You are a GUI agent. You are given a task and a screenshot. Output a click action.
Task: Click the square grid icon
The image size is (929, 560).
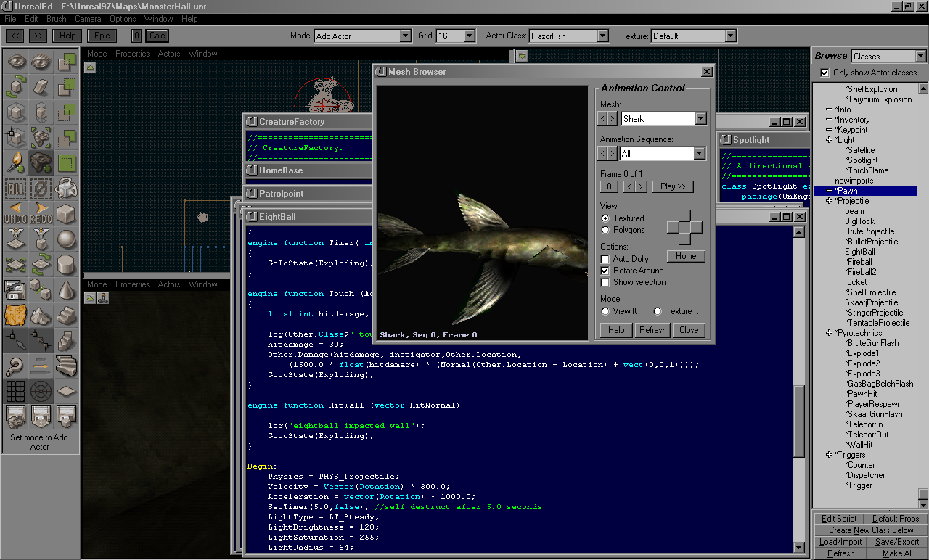(x=16, y=392)
